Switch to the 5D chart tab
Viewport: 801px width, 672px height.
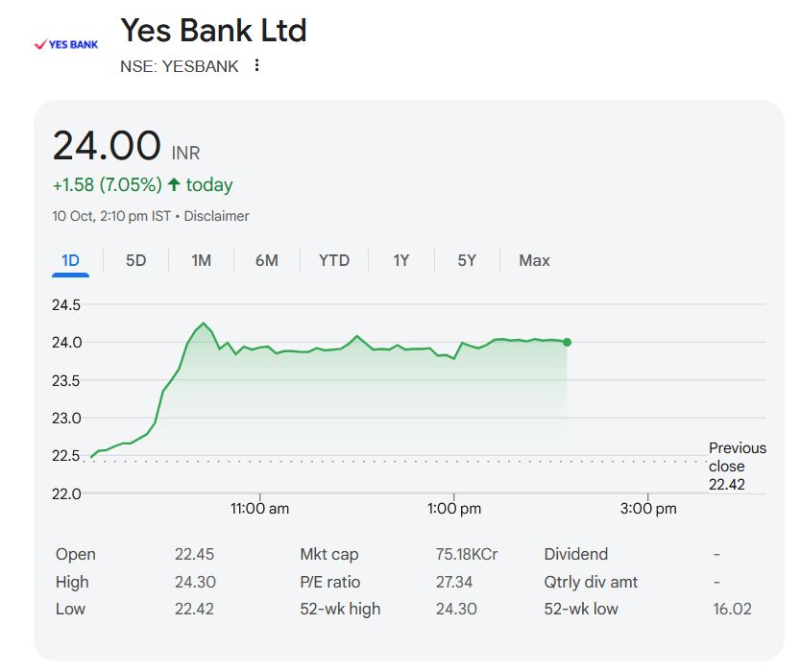pyautogui.click(x=135, y=260)
